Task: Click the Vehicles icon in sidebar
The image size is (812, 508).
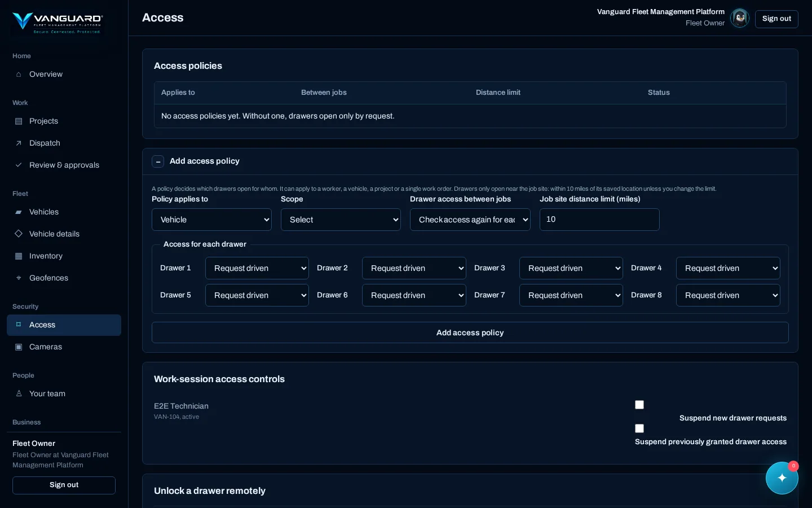Action: click(x=19, y=212)
